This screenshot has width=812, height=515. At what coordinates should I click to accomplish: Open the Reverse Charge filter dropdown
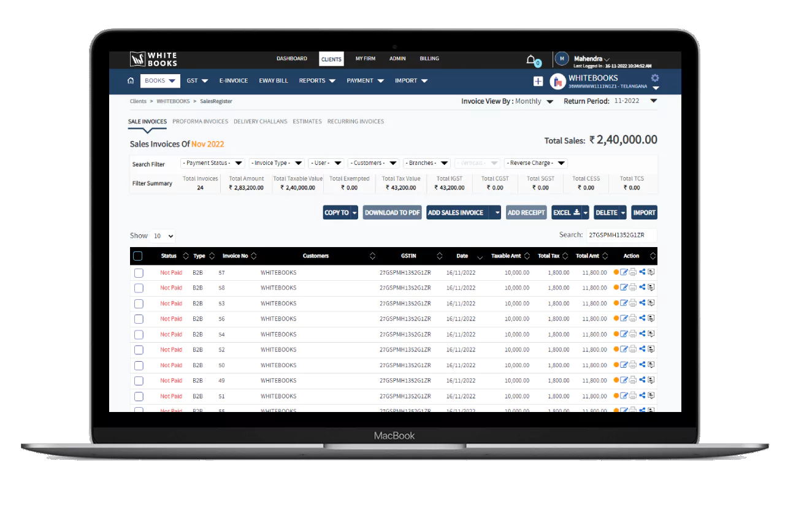[535, 163]
